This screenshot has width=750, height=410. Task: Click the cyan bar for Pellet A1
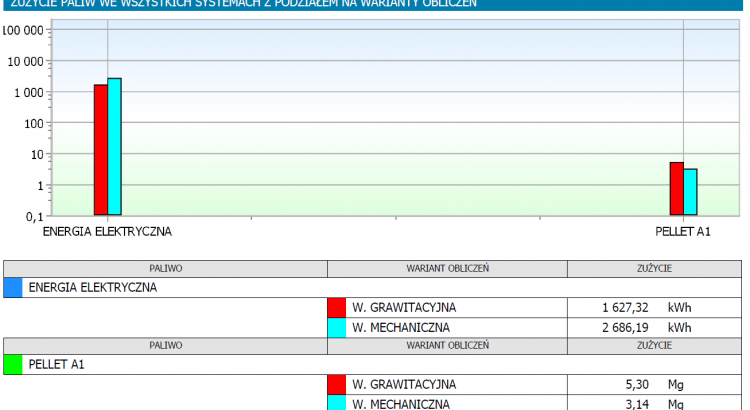coord(690,192)
